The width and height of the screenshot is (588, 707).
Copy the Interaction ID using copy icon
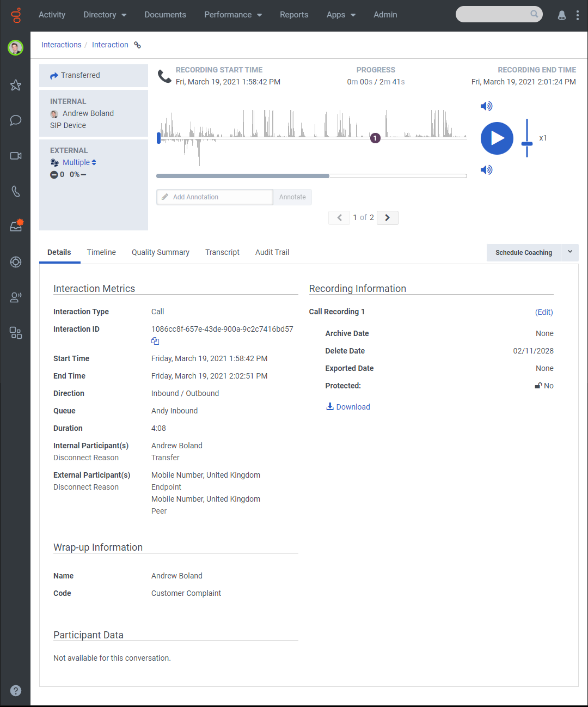click(x=155, y=341)
